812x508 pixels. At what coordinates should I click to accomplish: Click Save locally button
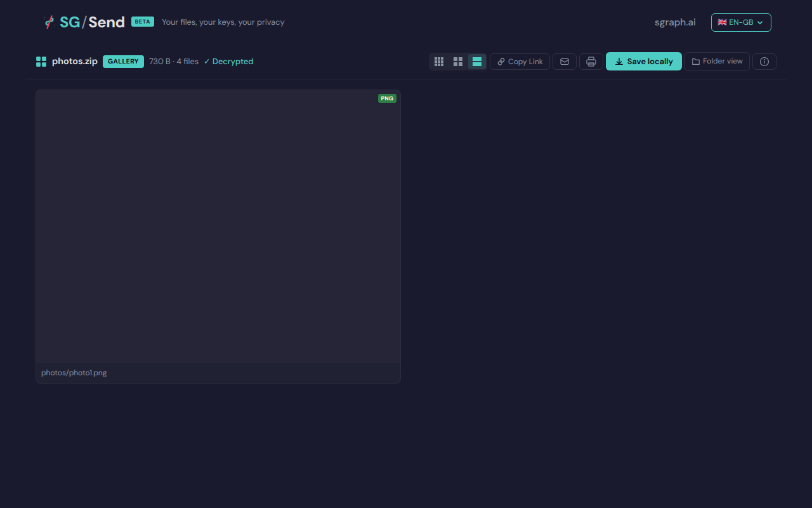tap(644, 62)
